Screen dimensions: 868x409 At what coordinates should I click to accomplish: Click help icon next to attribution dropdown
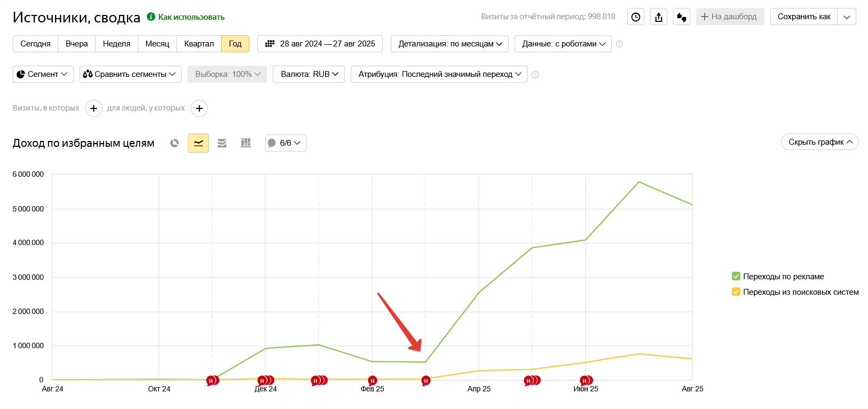pos(535,75)
